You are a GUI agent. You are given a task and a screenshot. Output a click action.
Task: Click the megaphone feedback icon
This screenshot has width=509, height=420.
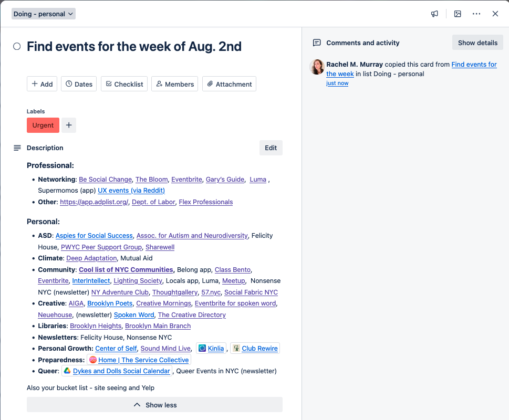tap(434, 14)
